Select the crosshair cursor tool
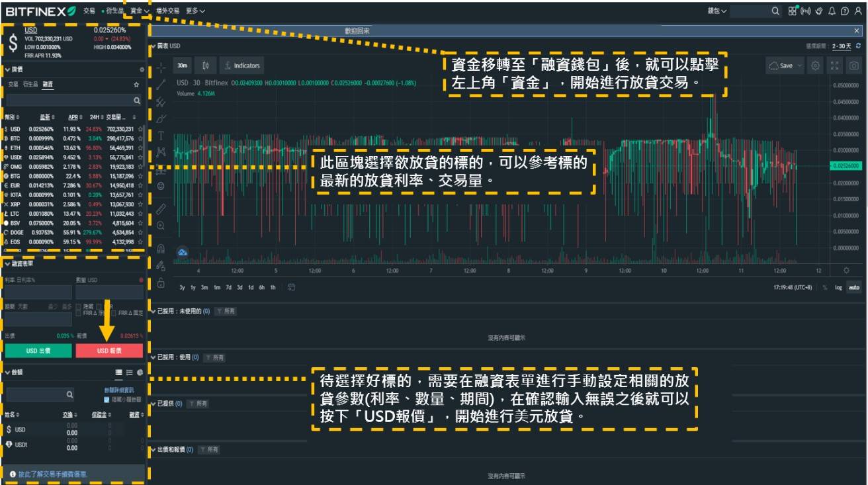 [161, 67]
